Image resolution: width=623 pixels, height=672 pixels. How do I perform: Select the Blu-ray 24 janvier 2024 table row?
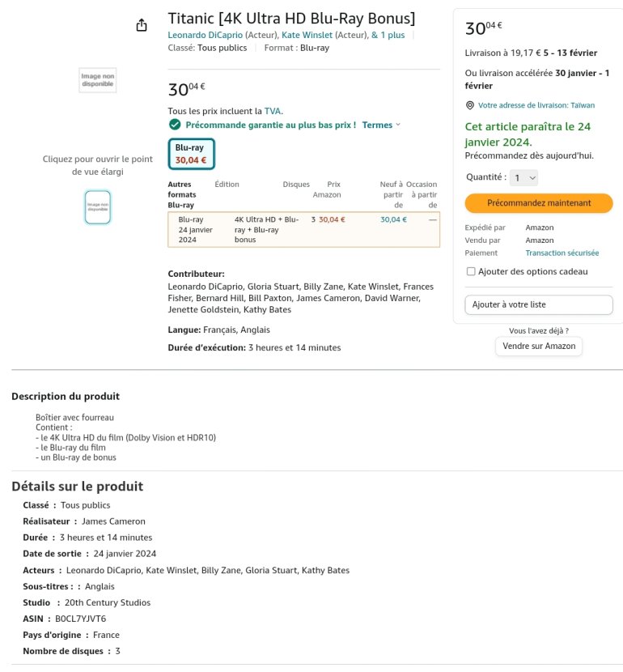coord(303,229)
